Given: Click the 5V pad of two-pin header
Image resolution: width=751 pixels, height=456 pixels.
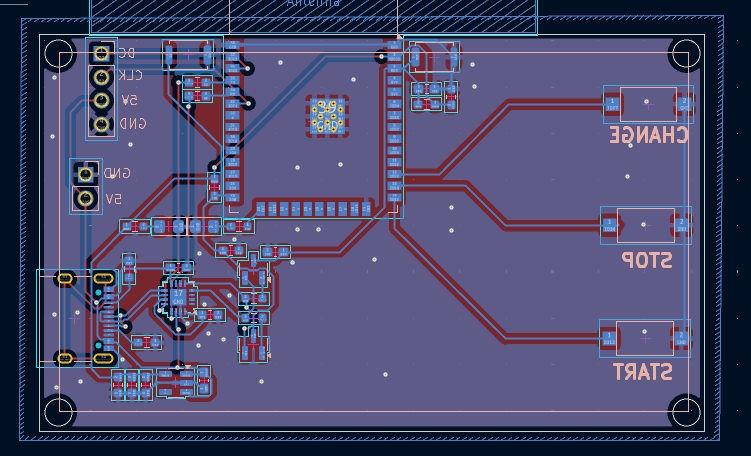Looking at the screenshot, I should pyautogui.click(x=86, y=199).
